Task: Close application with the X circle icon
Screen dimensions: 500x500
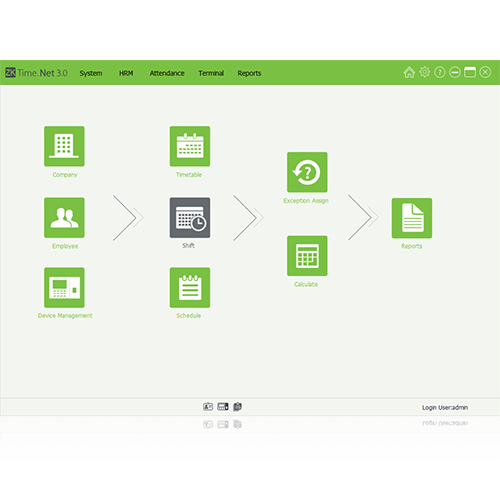Action: (485, 72)
